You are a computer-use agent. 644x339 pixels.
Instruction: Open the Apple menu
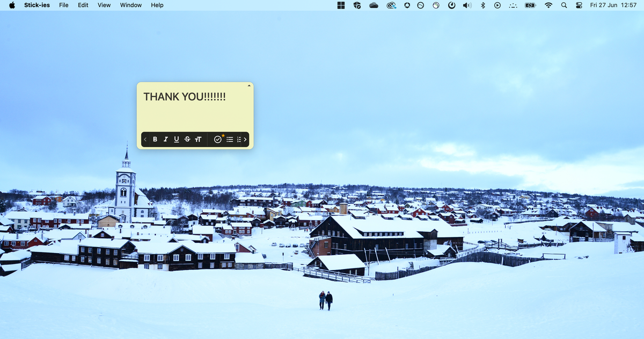point(12,5)
